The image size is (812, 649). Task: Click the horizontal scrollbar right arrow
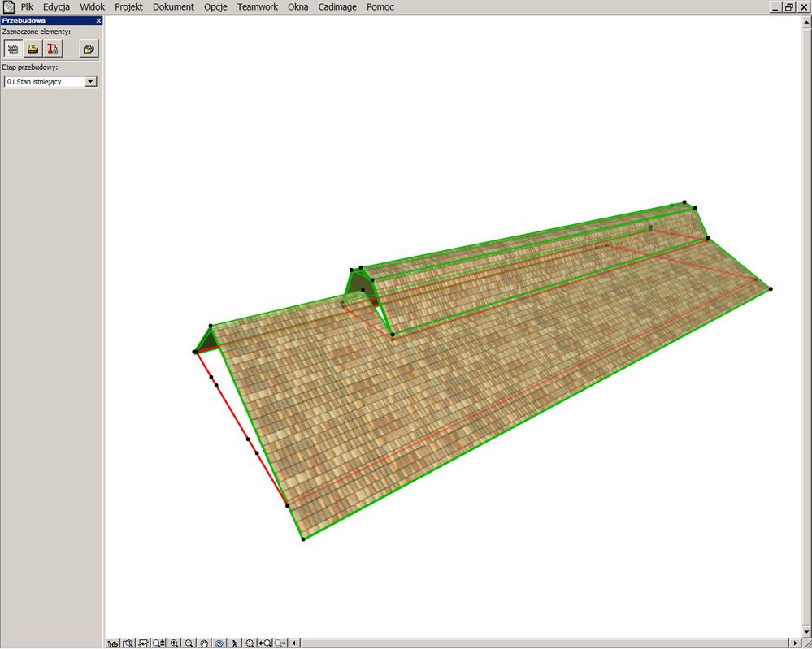tap(796, 643)
